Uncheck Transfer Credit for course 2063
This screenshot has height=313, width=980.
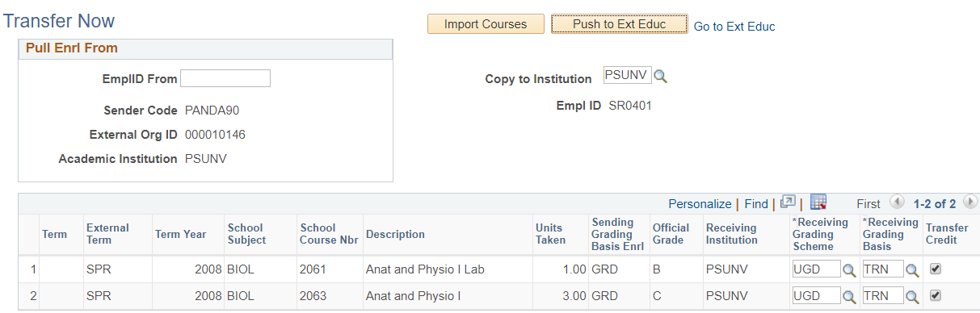tap(936, 296)
